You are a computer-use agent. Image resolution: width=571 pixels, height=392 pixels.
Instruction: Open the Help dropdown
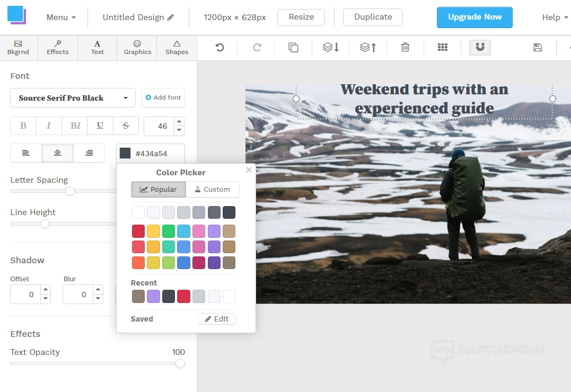point(555,17)
